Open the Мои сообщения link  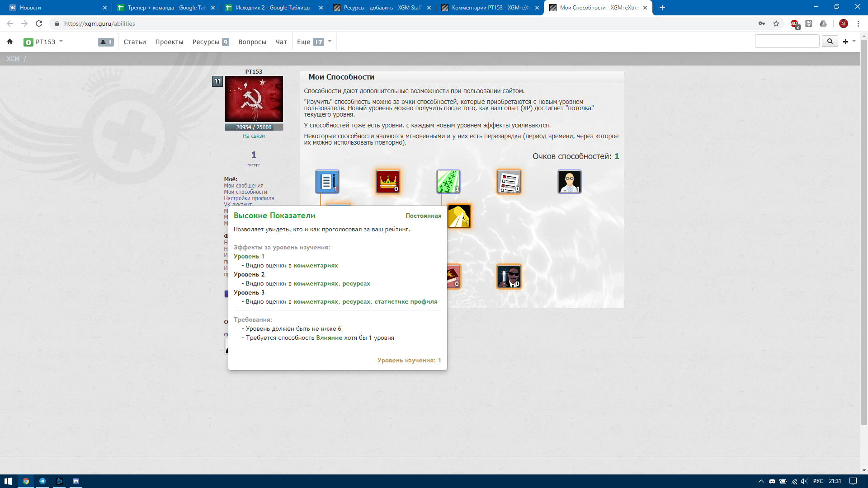point(243,186)
